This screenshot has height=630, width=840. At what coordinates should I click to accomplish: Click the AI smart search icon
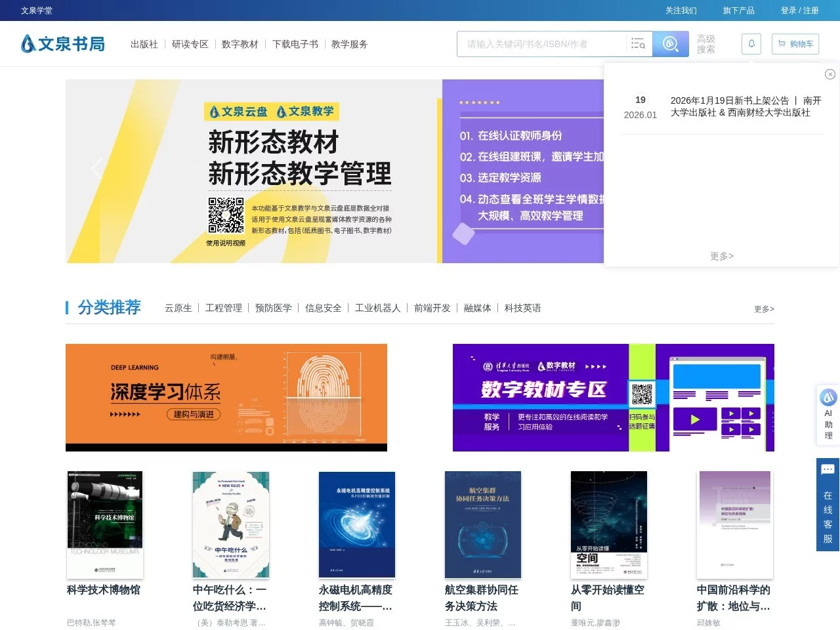tap(670, 43)
